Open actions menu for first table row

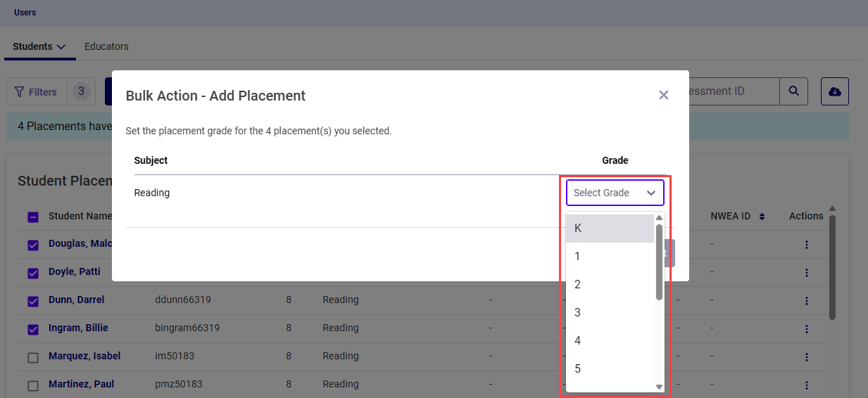[x=807, y=245]
